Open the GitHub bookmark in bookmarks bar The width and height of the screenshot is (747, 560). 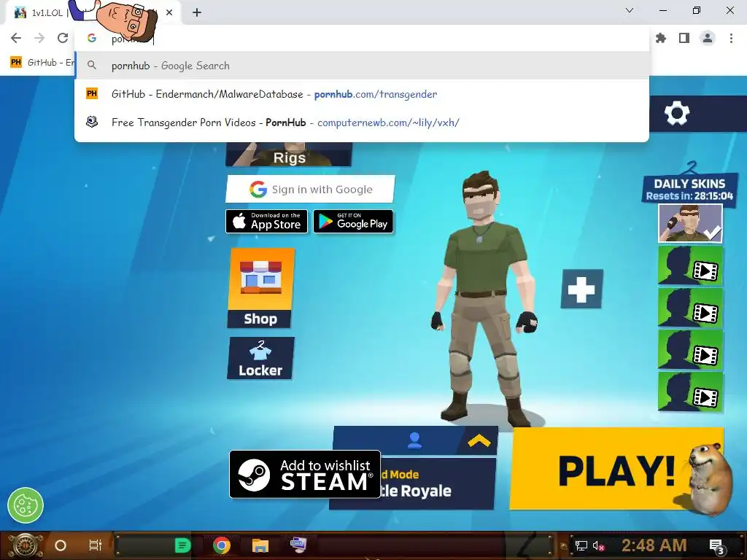tap(42, 63)
